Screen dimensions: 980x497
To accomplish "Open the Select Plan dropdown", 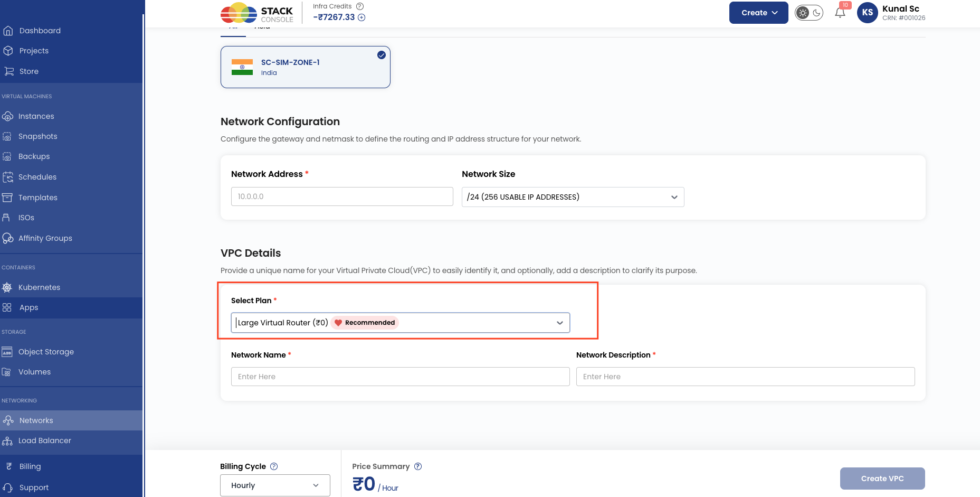I will pyautogui.click(x=401, y=323).
